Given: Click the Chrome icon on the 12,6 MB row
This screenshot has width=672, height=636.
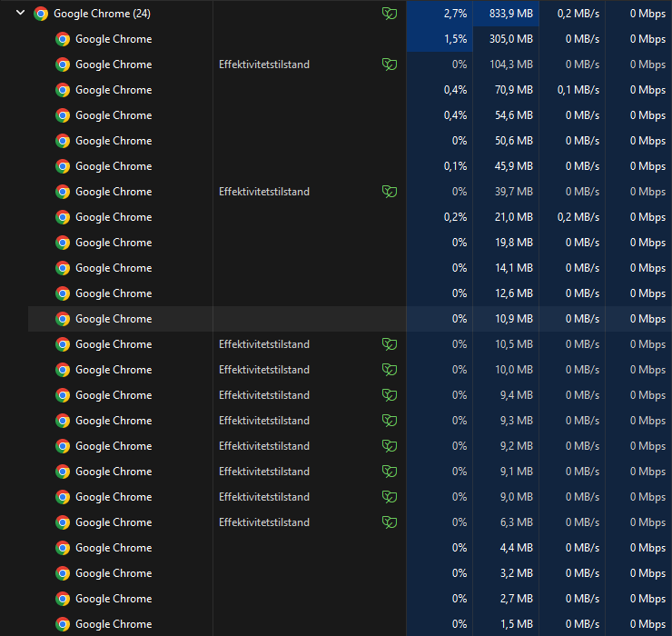Looking at the screenshot, I should (x=63, y=293).
